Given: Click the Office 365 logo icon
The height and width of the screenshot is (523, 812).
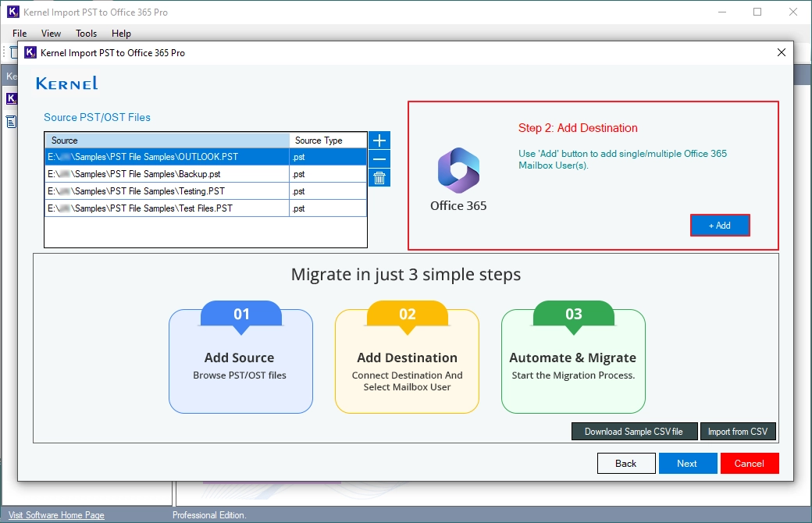Looking at the screenshot, I should (x=458, y=170).
